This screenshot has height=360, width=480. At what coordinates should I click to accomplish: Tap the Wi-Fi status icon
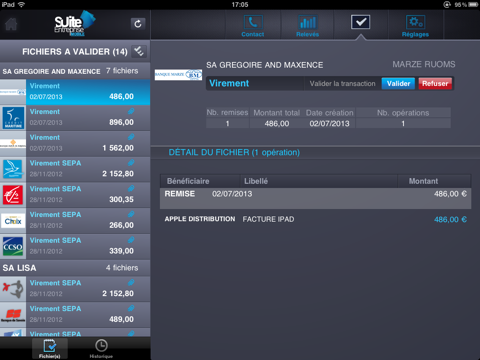click(x=22, y=4)
